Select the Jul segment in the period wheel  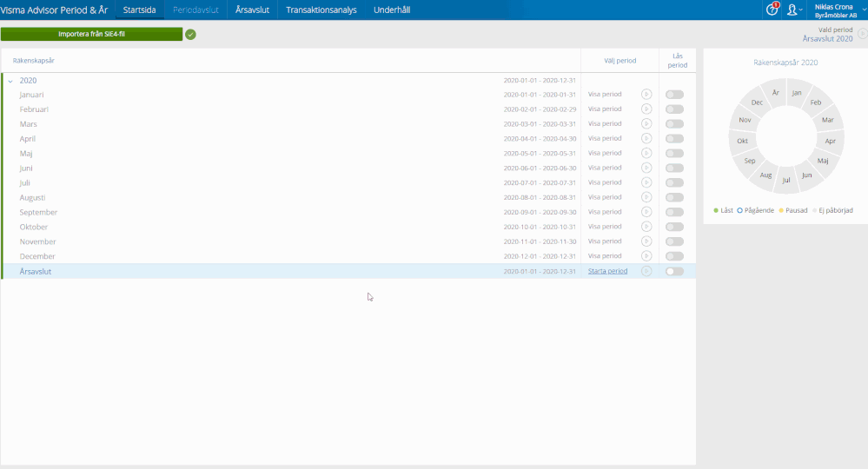pyautogui.click(x=786, y=181)
